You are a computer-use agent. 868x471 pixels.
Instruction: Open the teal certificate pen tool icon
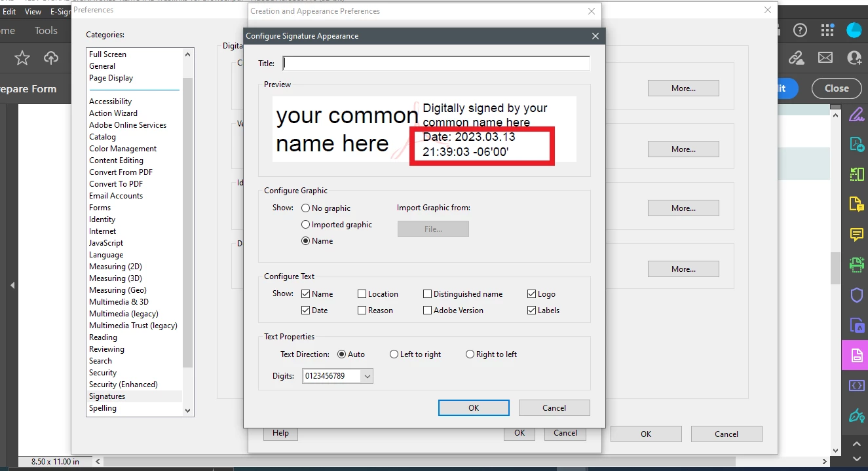(856, 415)
